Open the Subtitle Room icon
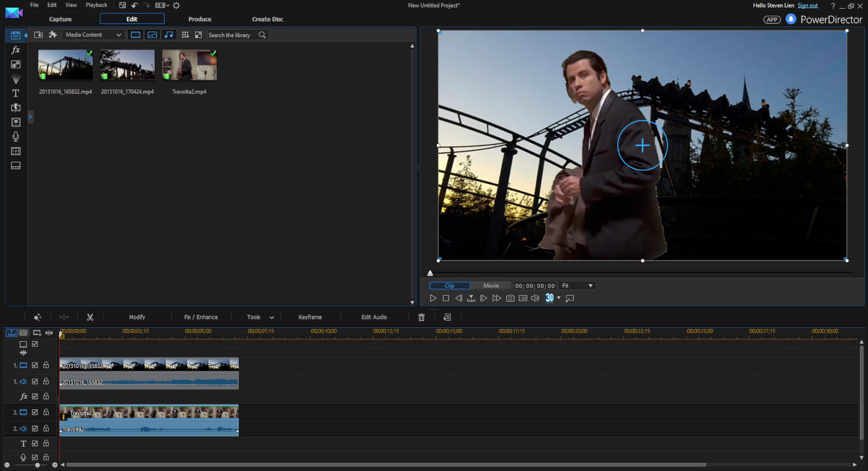 16,166
